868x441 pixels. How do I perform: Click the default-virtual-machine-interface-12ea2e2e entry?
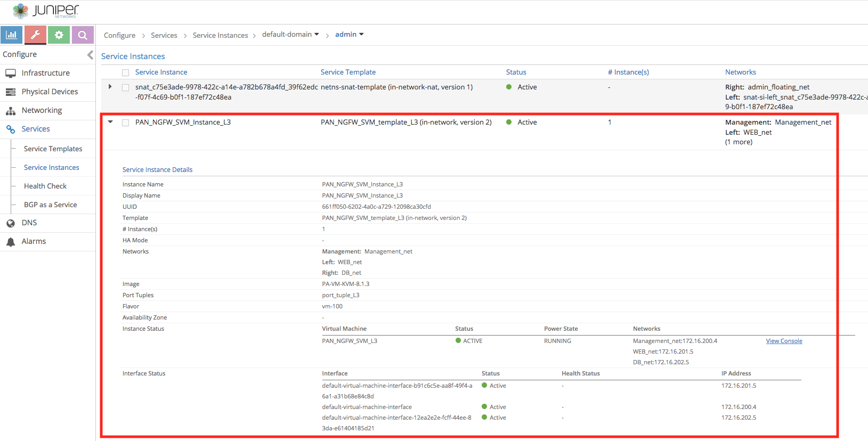click(x=396, y=423)
